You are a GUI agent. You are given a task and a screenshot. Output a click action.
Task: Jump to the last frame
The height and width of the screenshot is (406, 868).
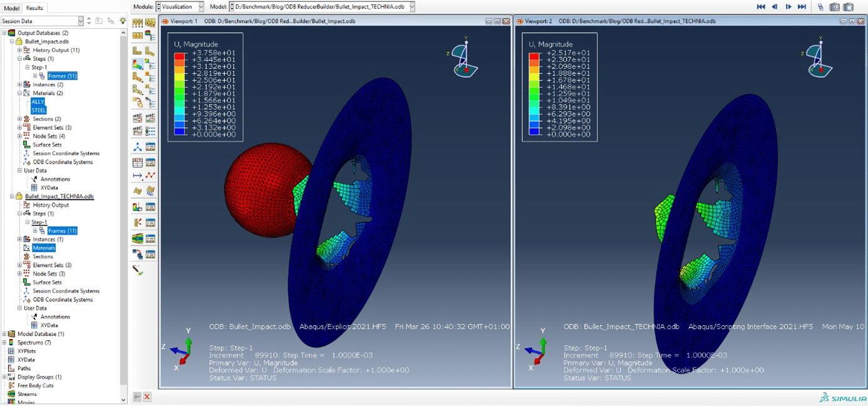(802, 7)
